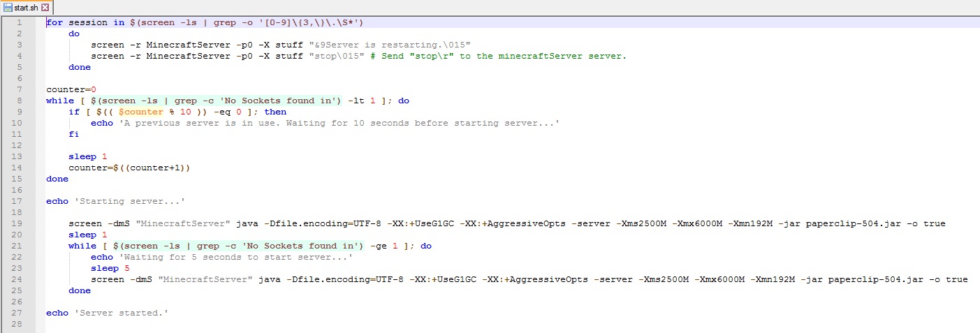Viewport: 980px width, 333px height.
Task: Click 'sleep 1' on line 20
Action: pyautogui.click(x=88, y=235)
